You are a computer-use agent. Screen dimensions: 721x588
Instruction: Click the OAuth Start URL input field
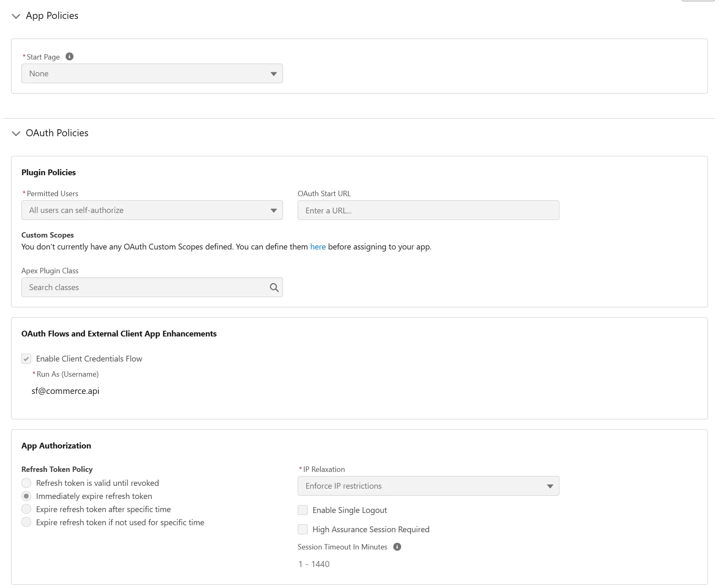pyautogui.click(x=428, y=210)
